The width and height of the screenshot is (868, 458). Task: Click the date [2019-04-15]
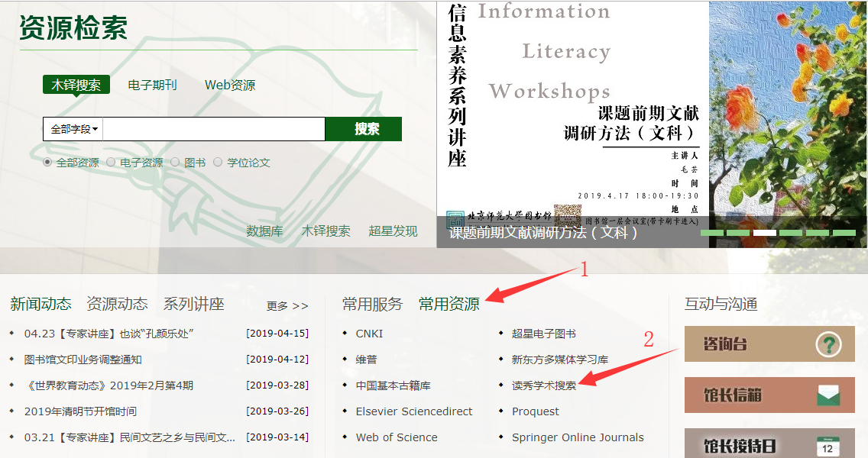(x=277, y=334)
